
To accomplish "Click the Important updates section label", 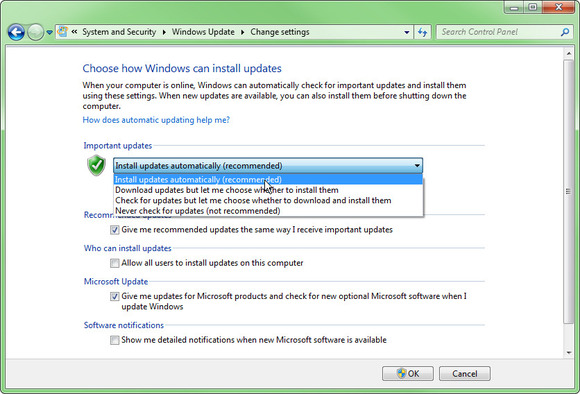I will tap(118, 146).
